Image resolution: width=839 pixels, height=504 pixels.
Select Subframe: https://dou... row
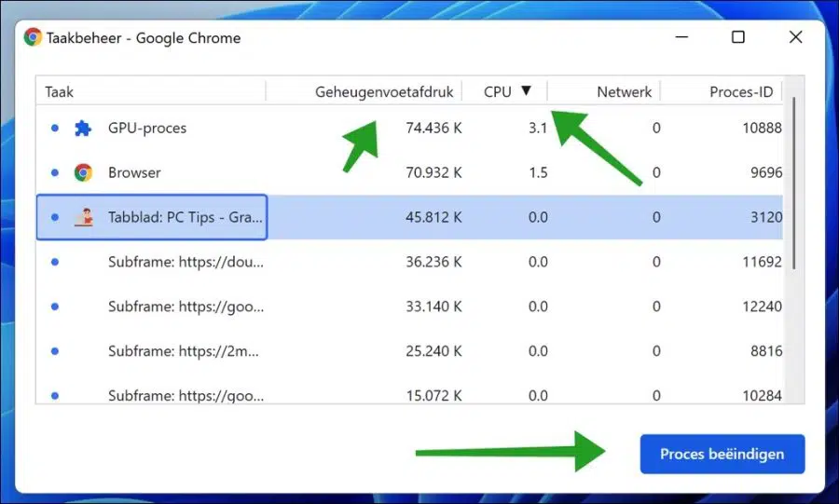pos(409,262)
